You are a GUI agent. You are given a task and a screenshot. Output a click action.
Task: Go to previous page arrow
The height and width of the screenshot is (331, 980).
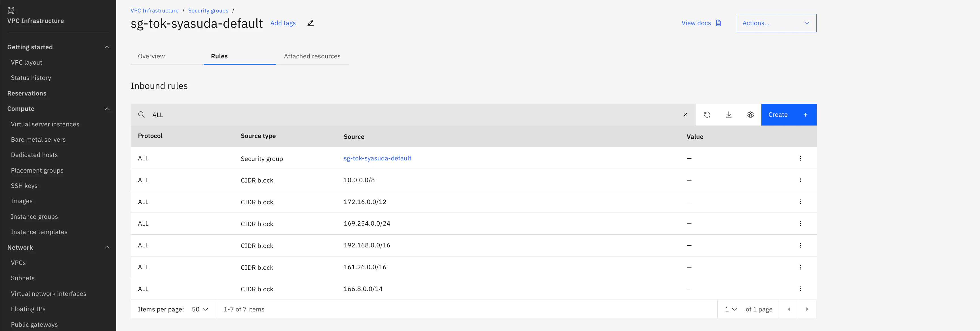(x=789, y=309)
